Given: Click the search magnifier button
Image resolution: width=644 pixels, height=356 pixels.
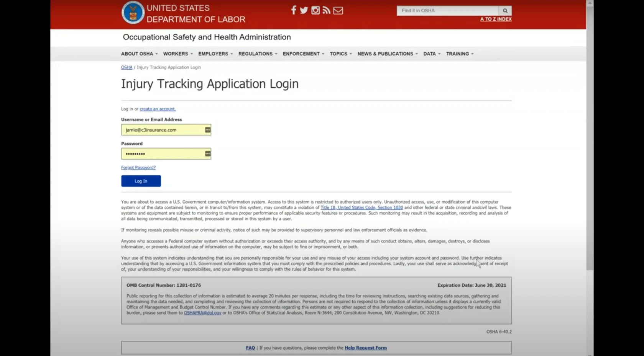Looking at the screenshot, I should [505, 11].
